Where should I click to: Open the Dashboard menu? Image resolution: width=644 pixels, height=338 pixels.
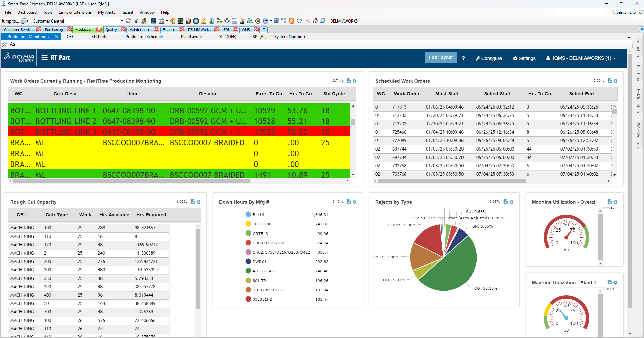click(27, 12)
